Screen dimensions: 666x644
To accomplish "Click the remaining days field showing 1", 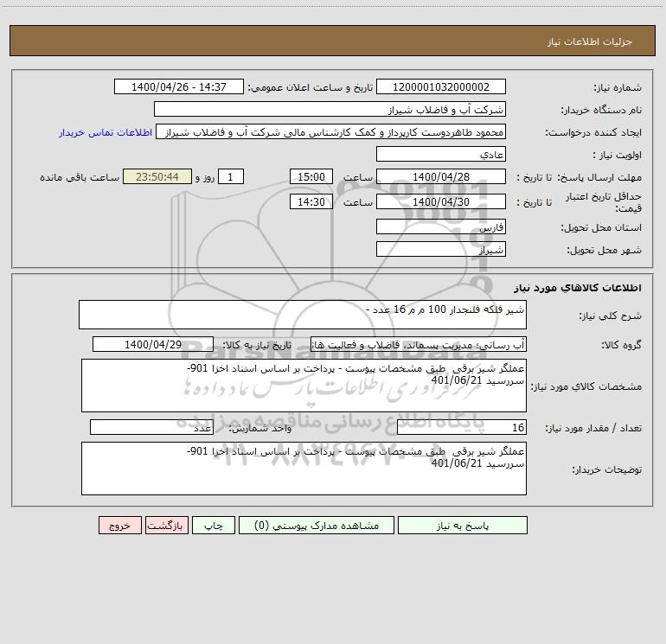I will 231,176.
